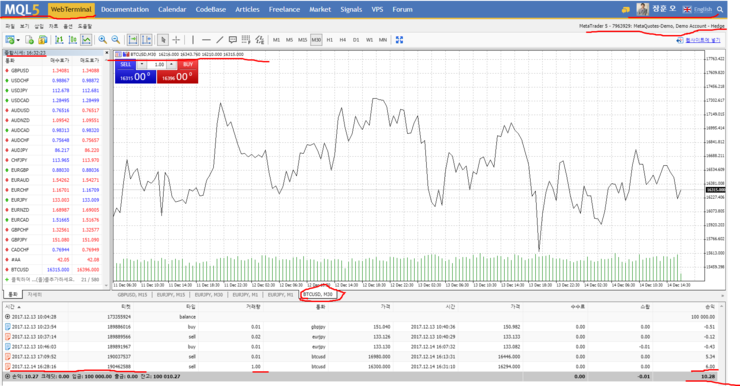Open the Forum link
This screenshot has height=386, width=740.
click(402, 9)
